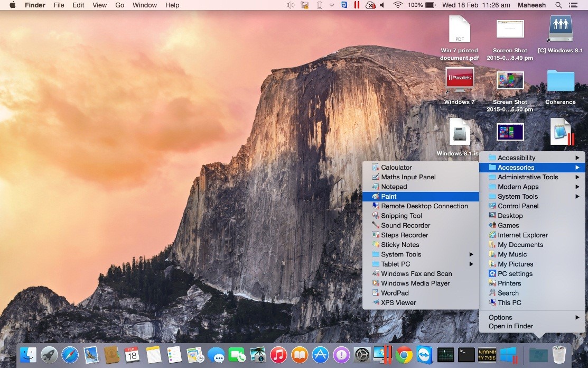This screenshot has height=368, width=588.
Task: Launch Google Chrome from the Dock
Action: pyautogui.click(x=404, y=355)
